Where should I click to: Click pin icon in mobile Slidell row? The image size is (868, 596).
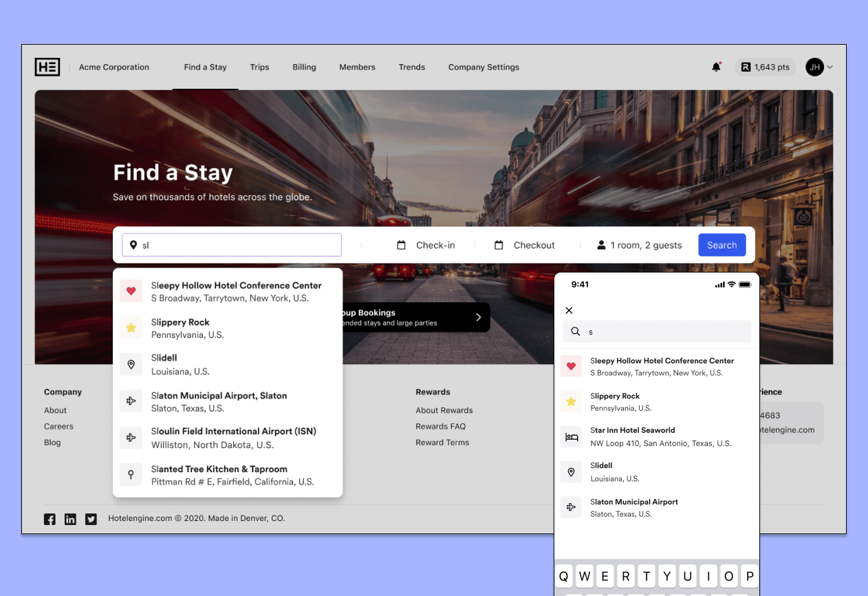tap(571, 471)
